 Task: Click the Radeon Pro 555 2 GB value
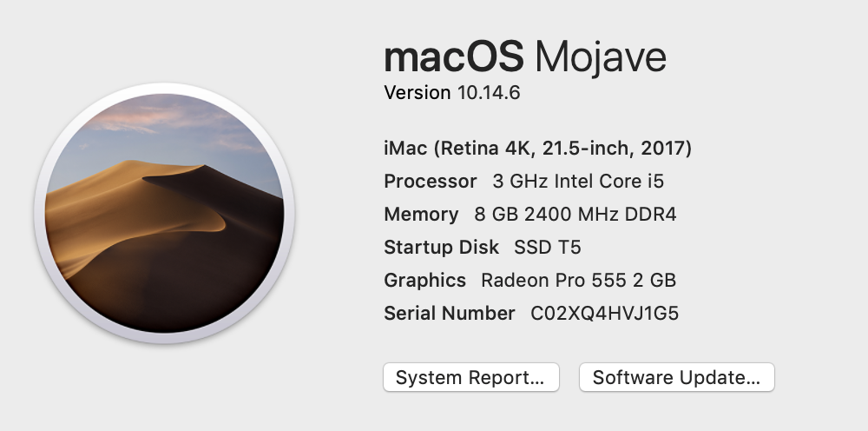[x=578, y=281]
